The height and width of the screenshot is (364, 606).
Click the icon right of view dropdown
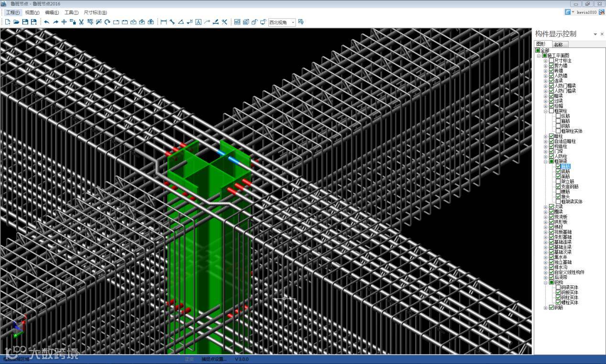301,22
